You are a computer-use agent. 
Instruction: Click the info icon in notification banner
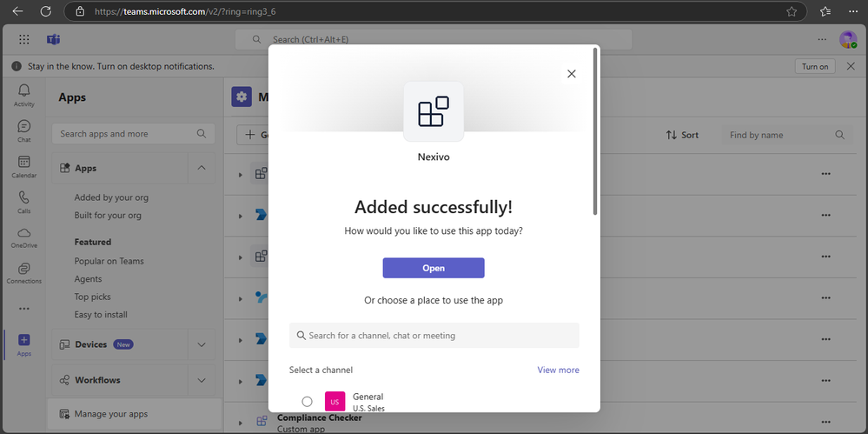coord(17,66)
